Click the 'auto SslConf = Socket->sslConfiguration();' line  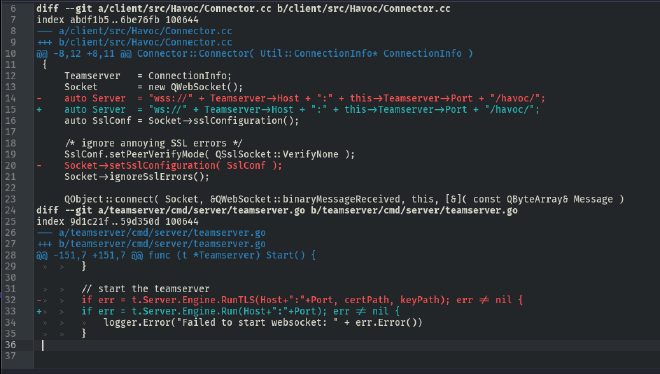181,121
